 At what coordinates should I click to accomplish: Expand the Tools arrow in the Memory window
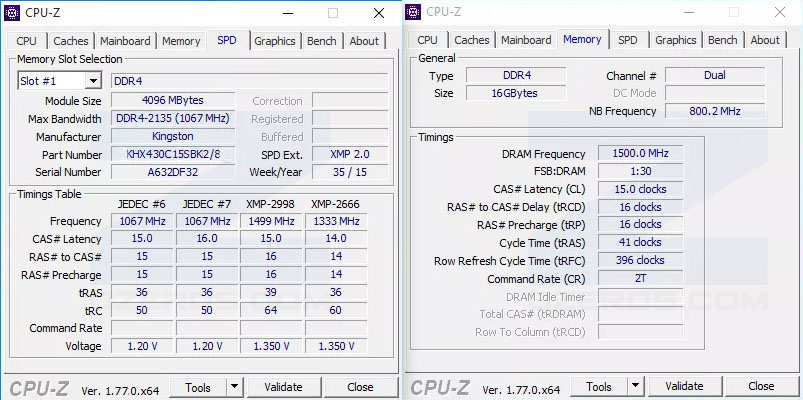pyautogui.click(x=635, y=386)
